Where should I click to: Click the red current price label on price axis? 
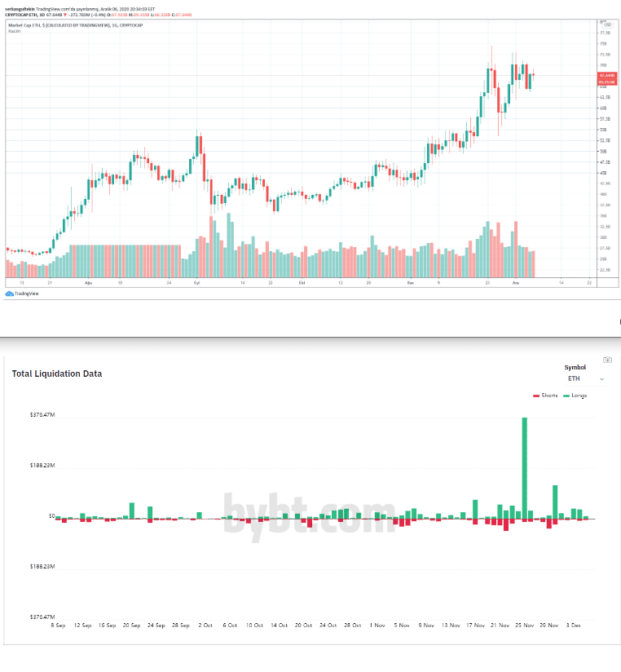(x=606, y=75)
